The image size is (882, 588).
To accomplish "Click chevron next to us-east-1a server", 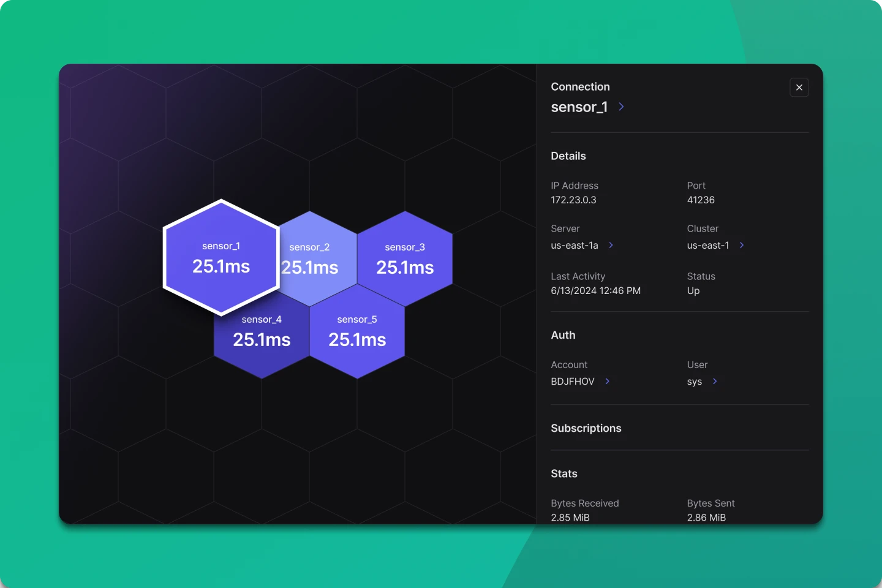I will (611, 245).
